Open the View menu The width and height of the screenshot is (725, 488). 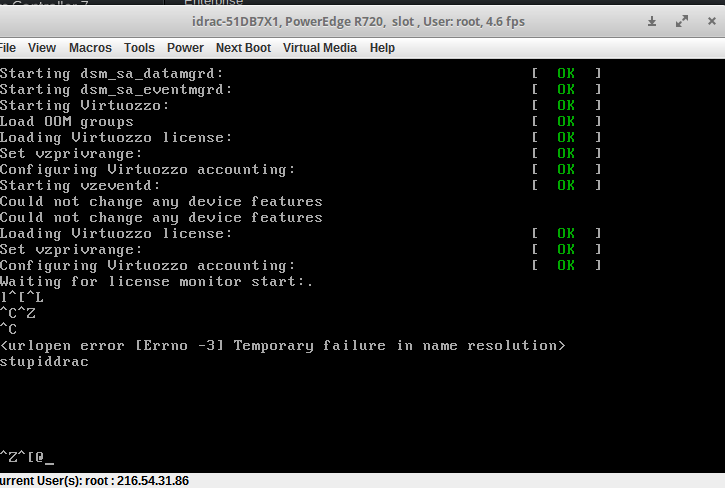pyautogui.click(x=42, y=48)
